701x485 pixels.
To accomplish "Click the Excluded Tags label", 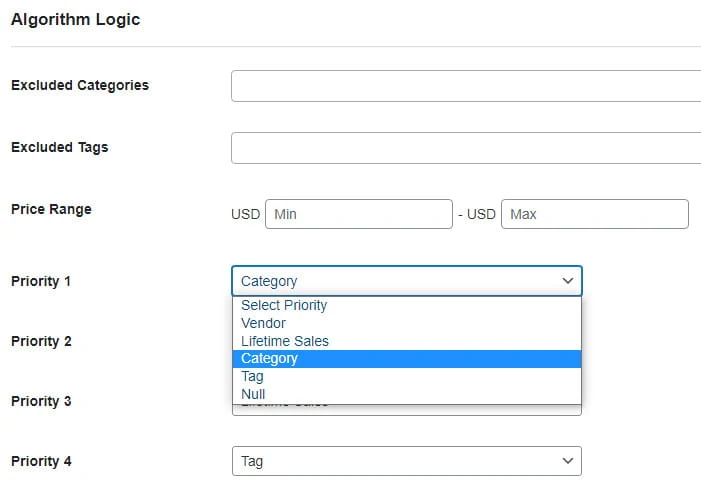I will [x=59, y=147].
